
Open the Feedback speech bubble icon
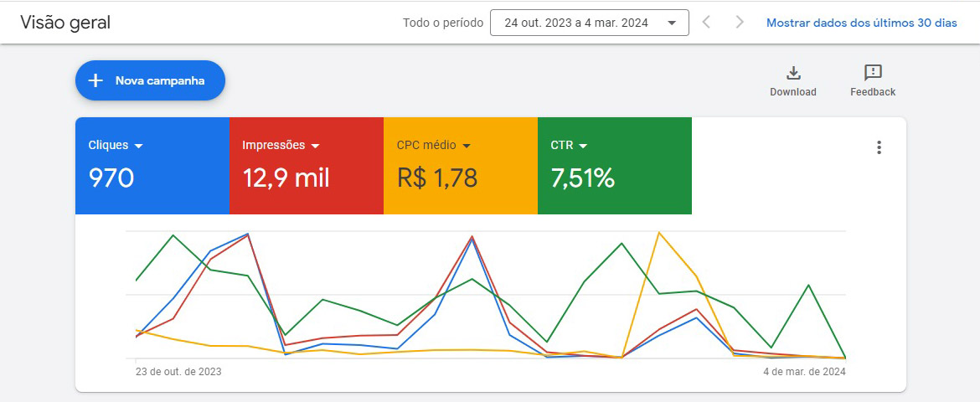[873, 73]
